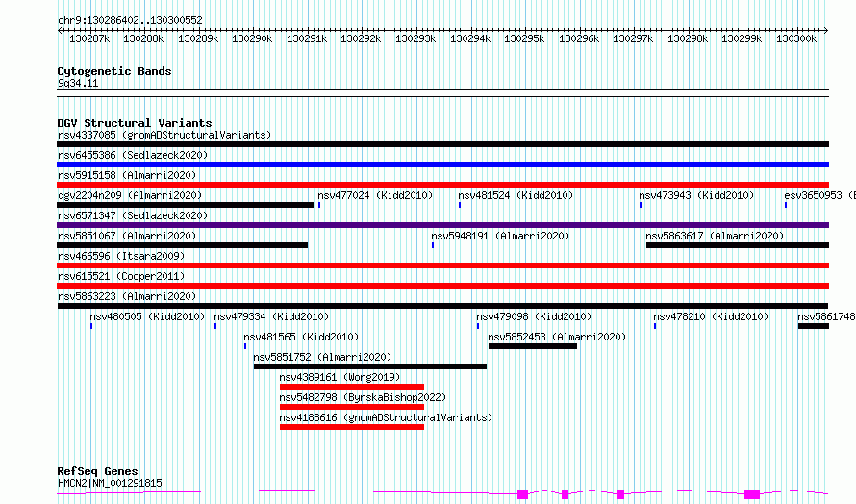Open the DGV Structural Variants track heading
This screenshot has width=856, height=504.
(135, 123)
